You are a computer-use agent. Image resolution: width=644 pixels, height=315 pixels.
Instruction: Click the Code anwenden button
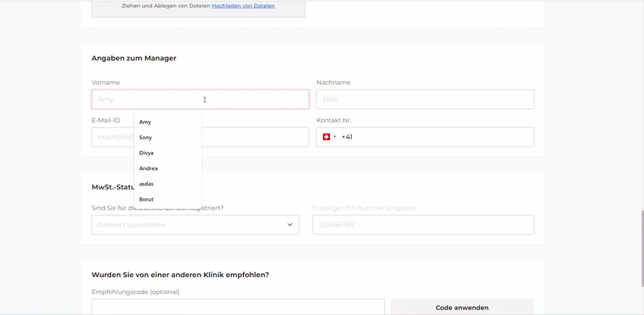pyautogui.click(x=462, y=307)
